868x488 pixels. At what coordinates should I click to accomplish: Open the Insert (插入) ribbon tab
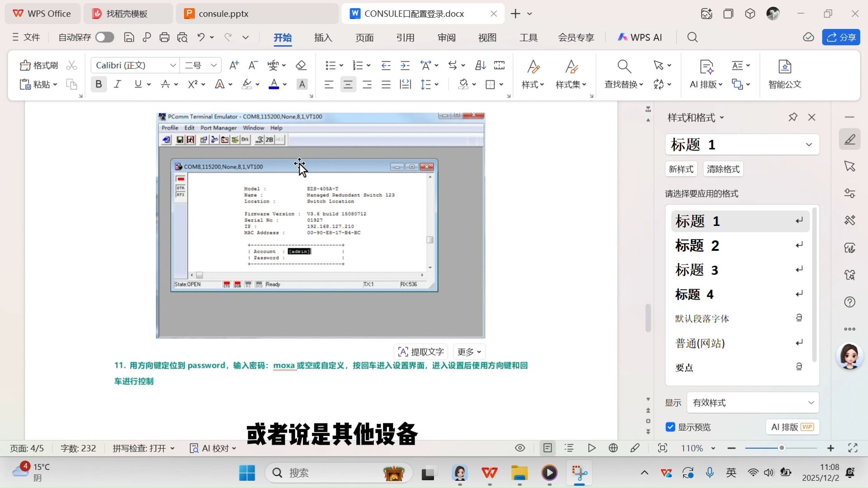(x=323, y=38)
